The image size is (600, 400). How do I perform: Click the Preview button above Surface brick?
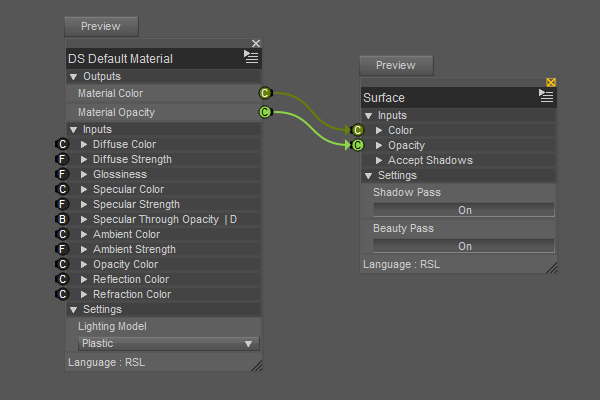[396, 65]
